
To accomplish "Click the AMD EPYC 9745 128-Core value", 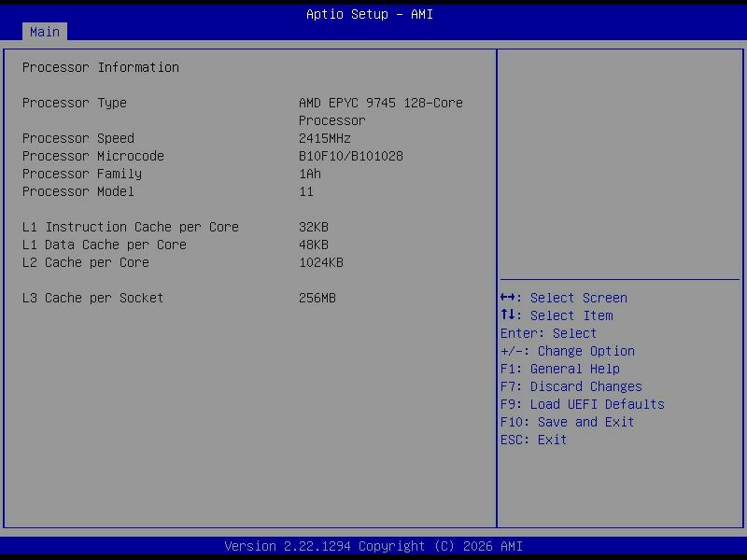I will click(381, 103).
